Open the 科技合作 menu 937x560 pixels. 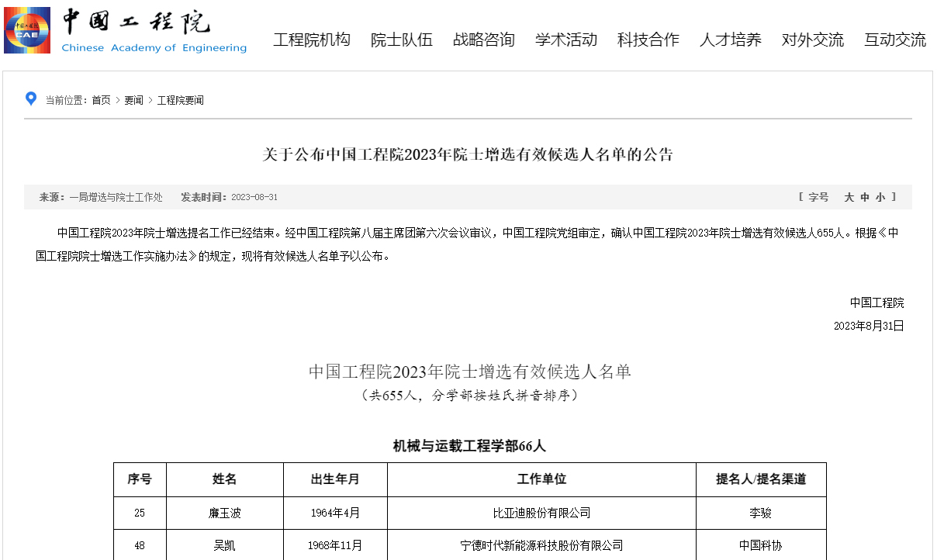point(647,40)
